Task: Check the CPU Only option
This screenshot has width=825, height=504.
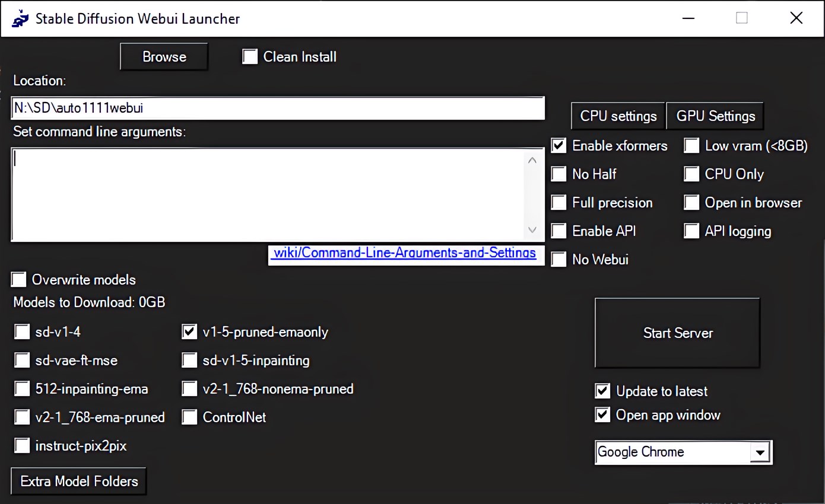Action: coord(691,174)
